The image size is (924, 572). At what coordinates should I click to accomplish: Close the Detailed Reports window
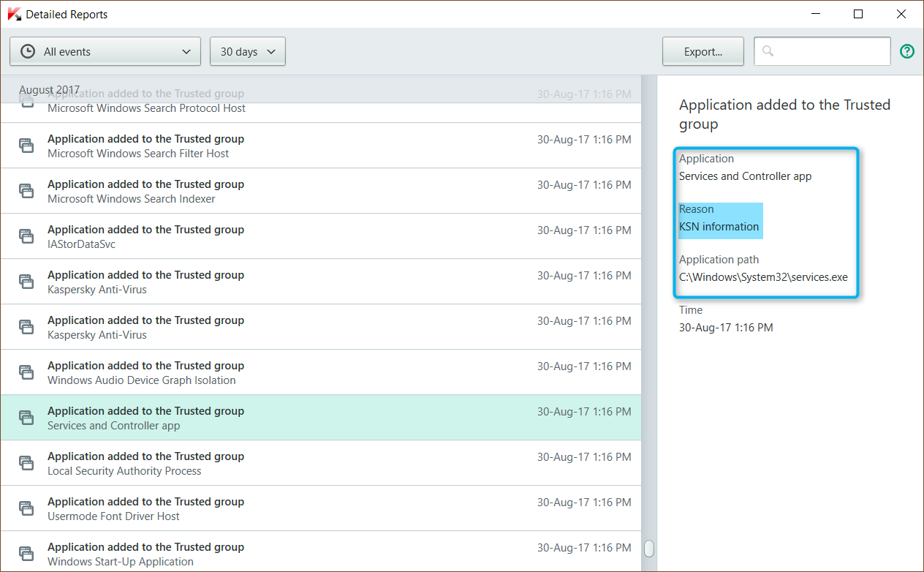click(x=901, y=14)
